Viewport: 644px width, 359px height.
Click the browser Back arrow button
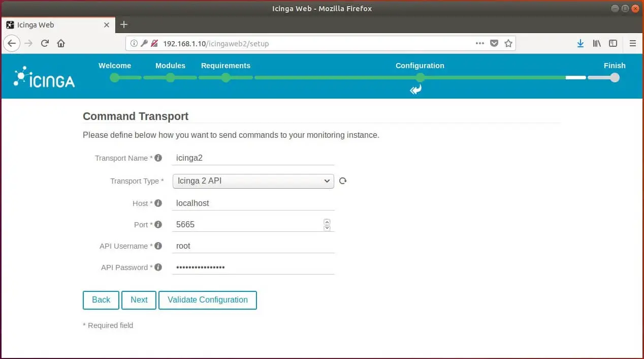12,43
